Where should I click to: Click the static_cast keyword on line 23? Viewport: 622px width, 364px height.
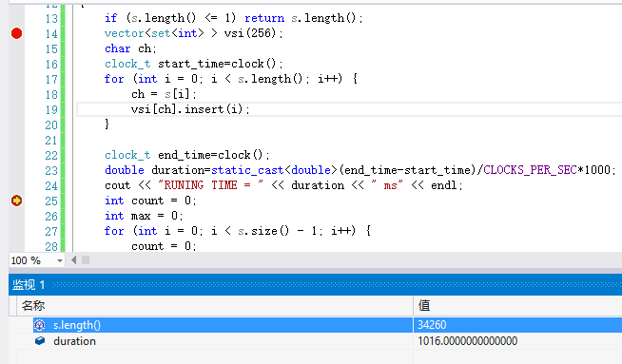pos(247,170)
